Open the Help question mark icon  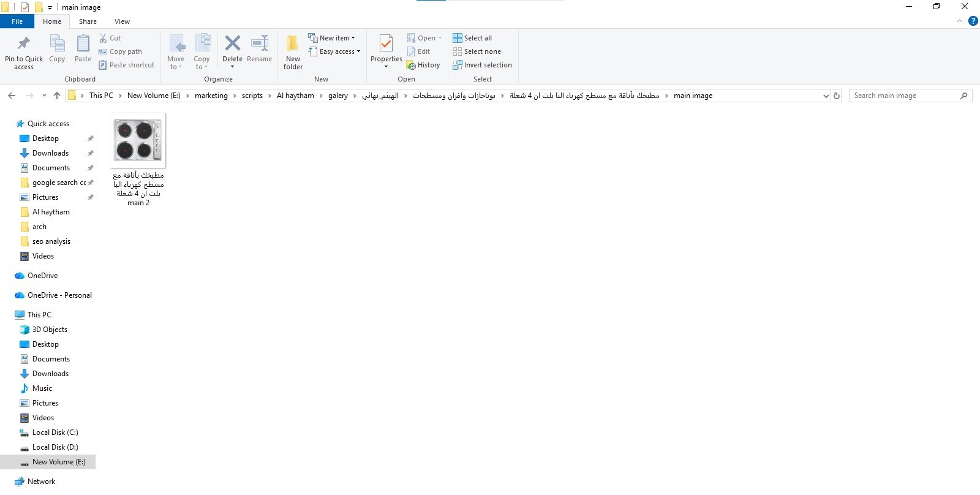tap(973, 21)
